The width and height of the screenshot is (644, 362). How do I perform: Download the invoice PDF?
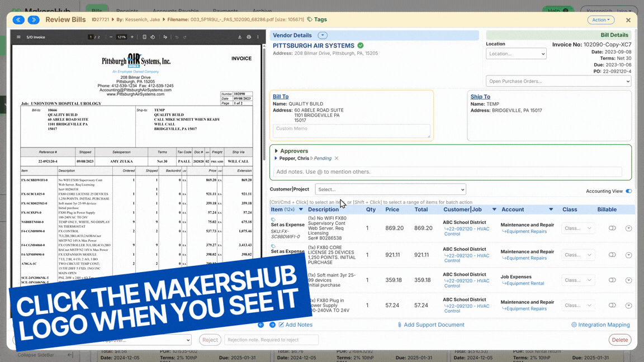coord(240,37)
